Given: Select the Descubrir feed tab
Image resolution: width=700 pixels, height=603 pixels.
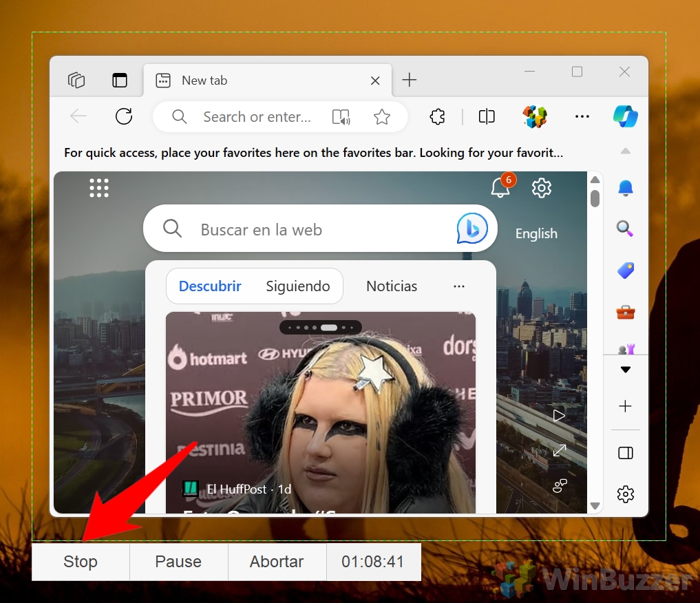Looking at the screenshot, I should click(x=210, y=286).
